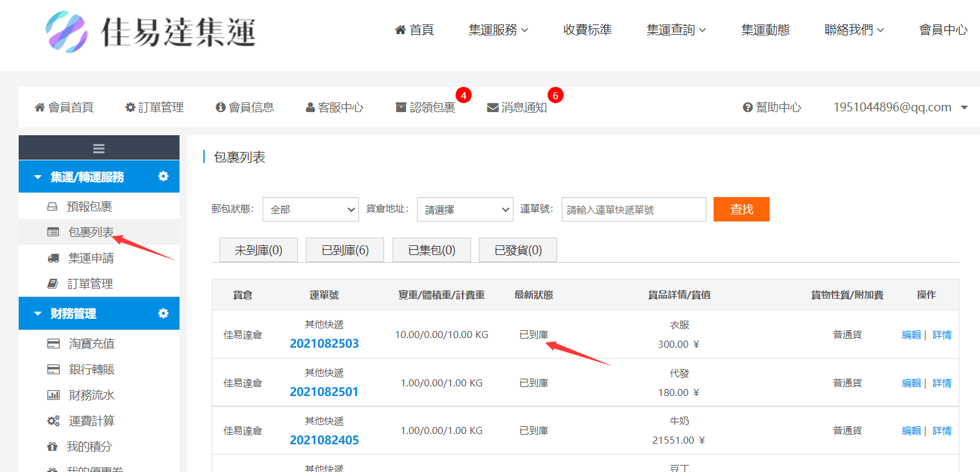Click the inbox icon beside 預報包裹
Image resolution: width=980 pixels, height=472 pixels.
pos(53,207)
